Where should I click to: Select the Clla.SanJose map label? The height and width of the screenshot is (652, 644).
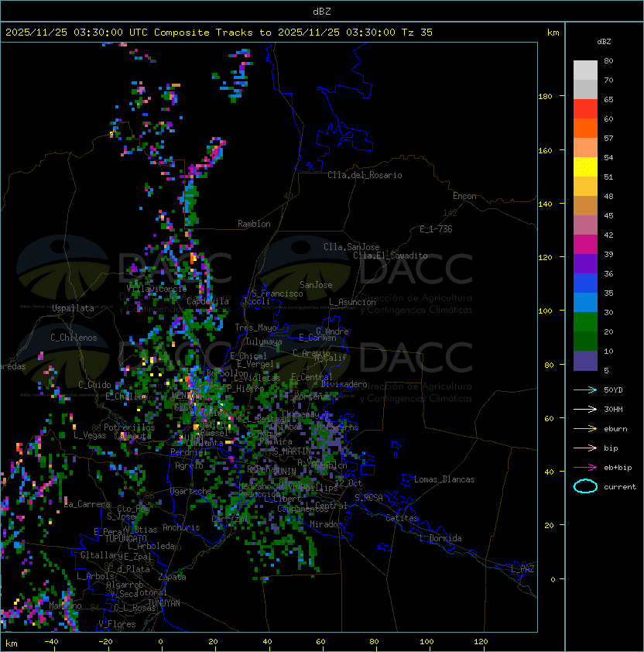point(351,247)
